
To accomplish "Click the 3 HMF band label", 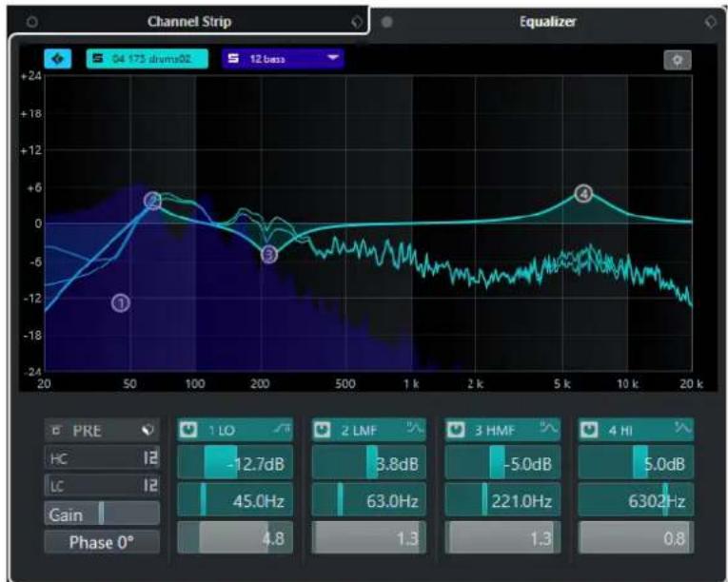I will pos(495,430).
